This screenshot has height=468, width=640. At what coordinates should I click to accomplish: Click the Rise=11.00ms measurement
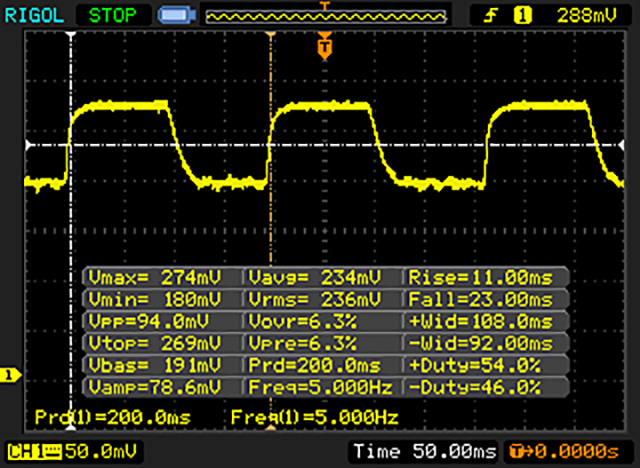coord(481,278)
